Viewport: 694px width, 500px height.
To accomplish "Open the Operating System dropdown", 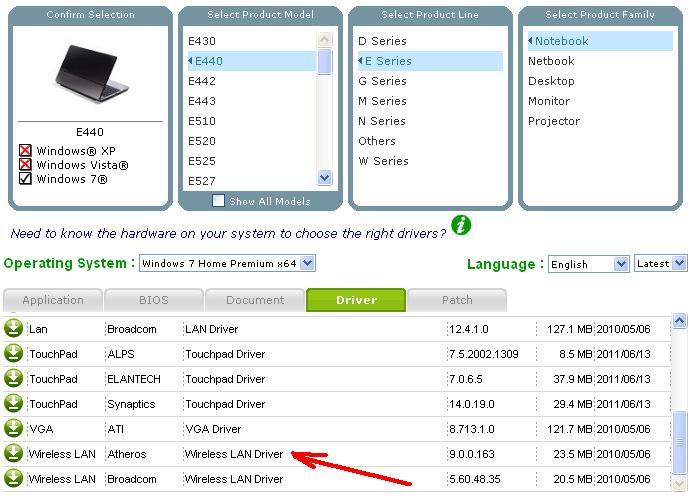I will click(227, 263).
